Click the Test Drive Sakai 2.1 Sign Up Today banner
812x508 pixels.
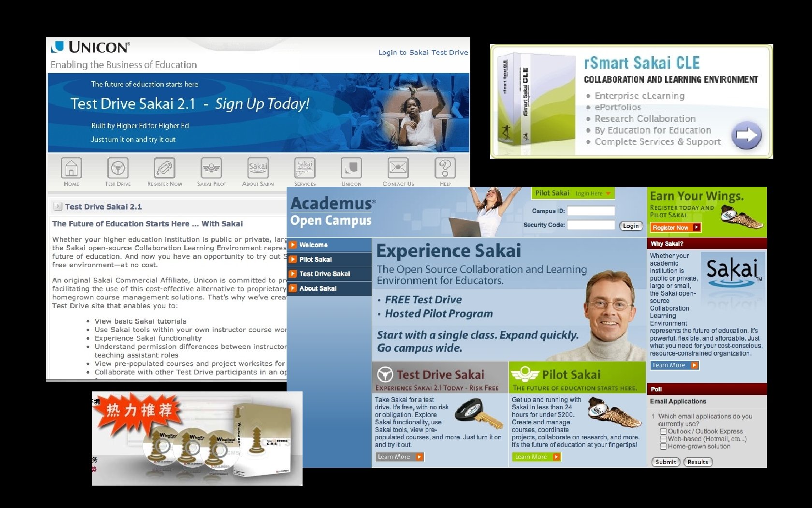pos(258,113)
